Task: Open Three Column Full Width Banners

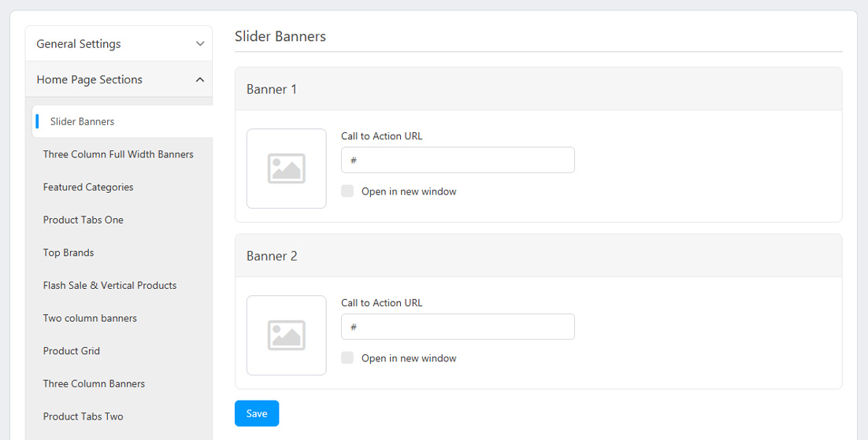Action: tap(118, 154)
